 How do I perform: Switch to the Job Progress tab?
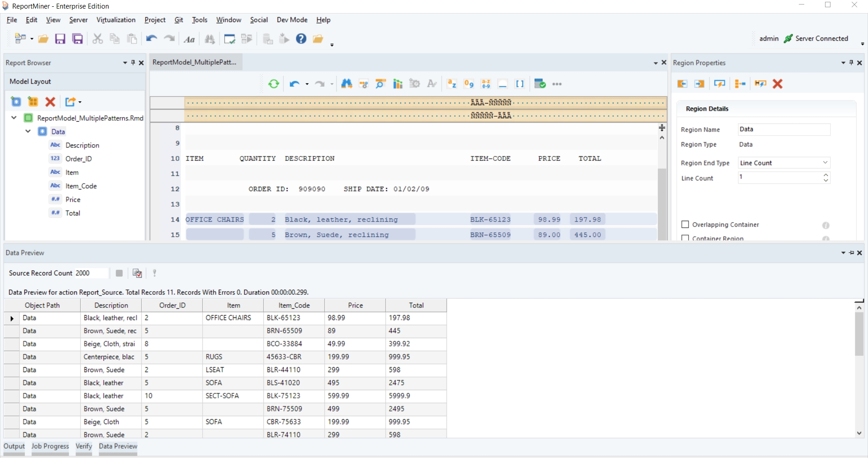50,446
